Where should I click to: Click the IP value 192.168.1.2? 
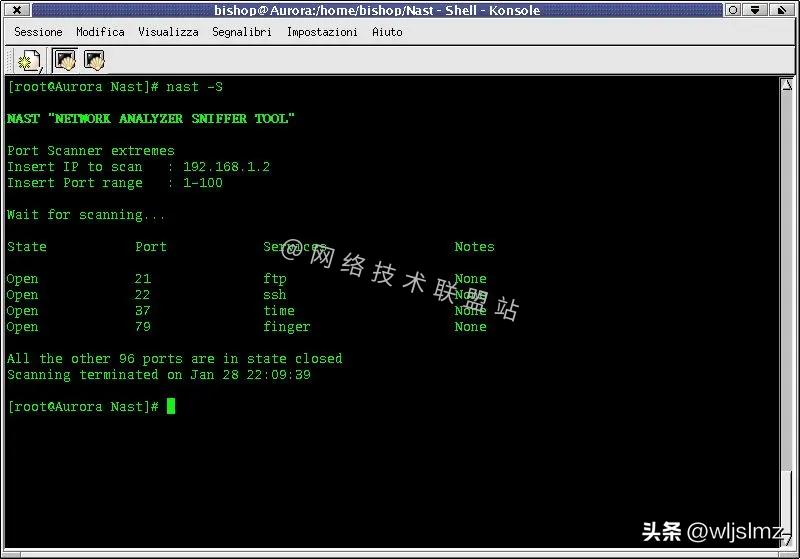227,167
